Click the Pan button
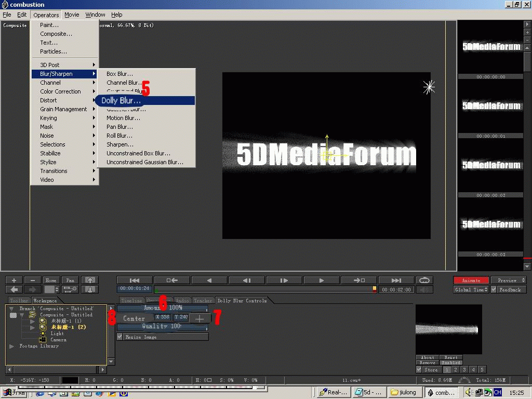 [70, 280]
